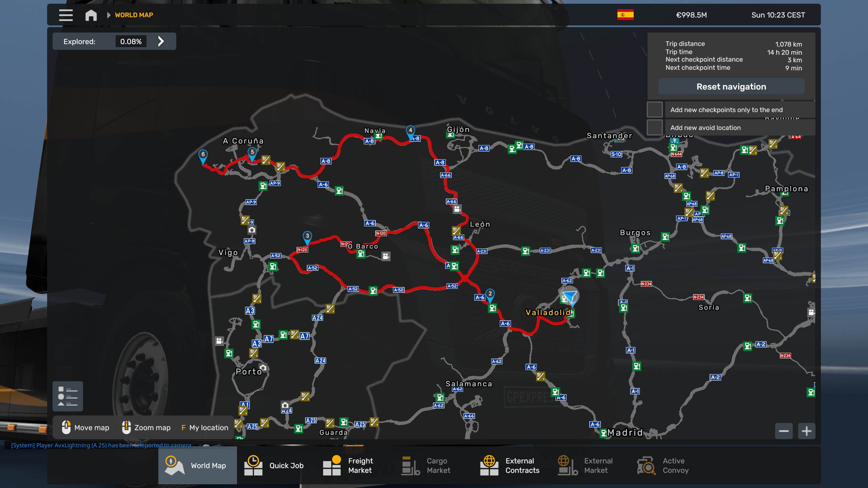Select route checkpoint marker 4
This screenshot has height=488, width=868.
[x=410, y=131]
